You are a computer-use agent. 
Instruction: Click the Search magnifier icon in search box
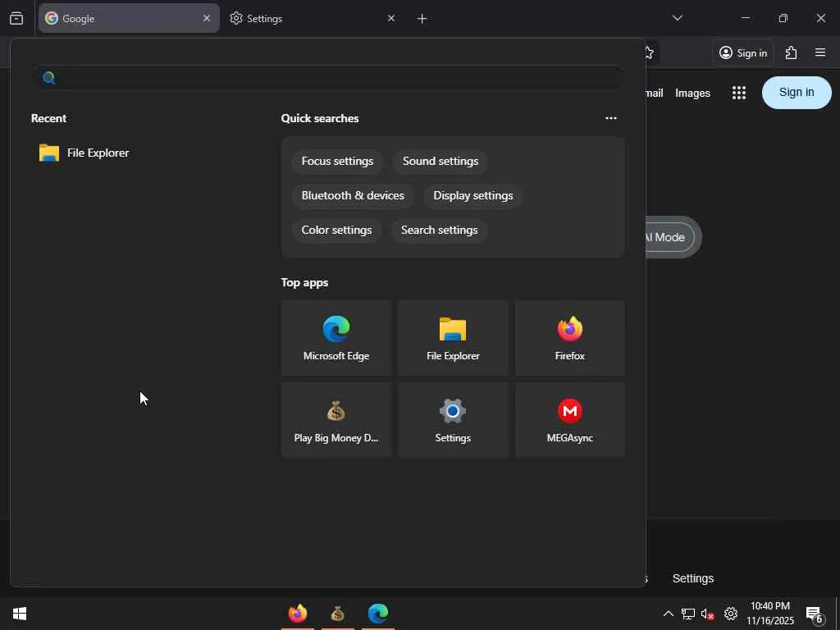[48, 78]
